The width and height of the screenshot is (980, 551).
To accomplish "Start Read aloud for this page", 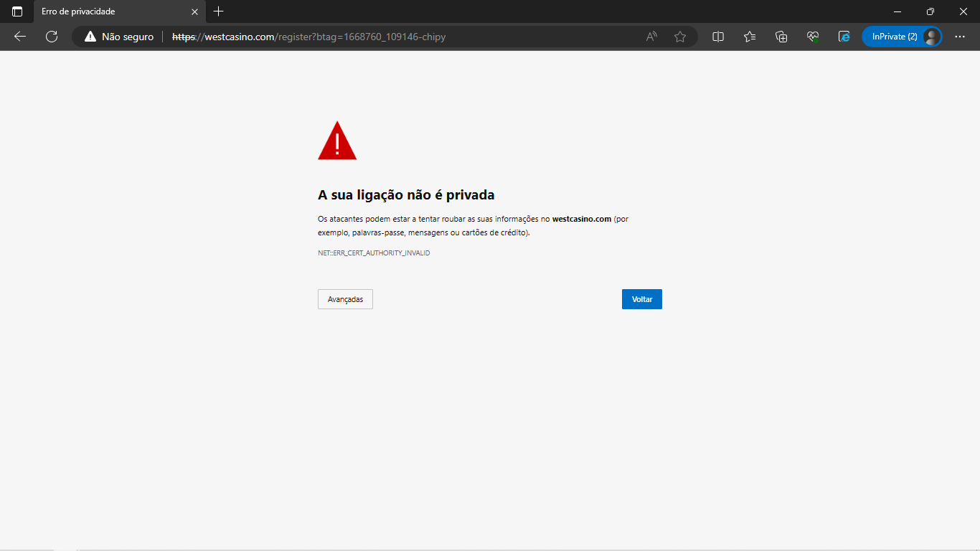I will point(650,37).
